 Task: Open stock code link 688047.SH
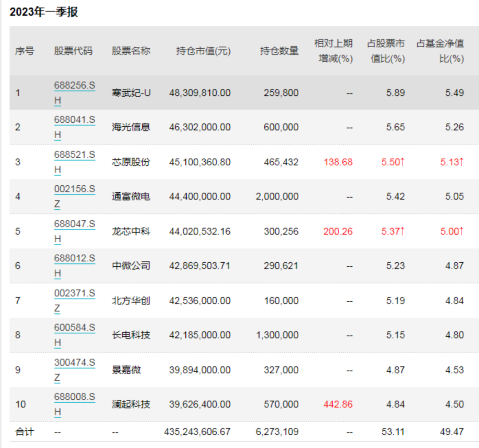75,231
